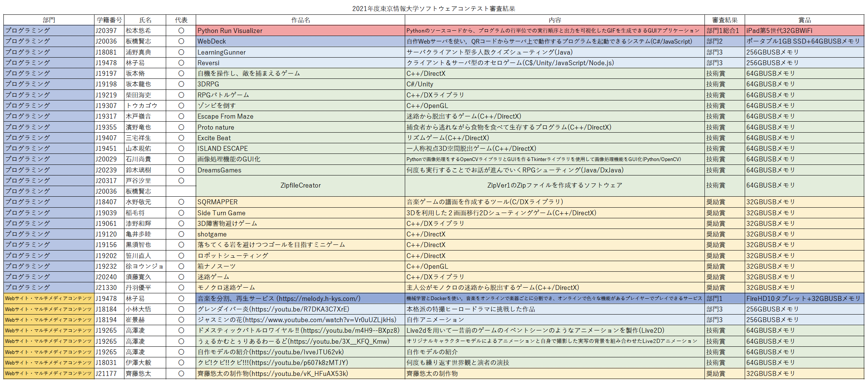The image size is (868, 382).
Task: Select the 自作モデルの紹介 youtu.be link cell
Action: (x=300, y=352)
